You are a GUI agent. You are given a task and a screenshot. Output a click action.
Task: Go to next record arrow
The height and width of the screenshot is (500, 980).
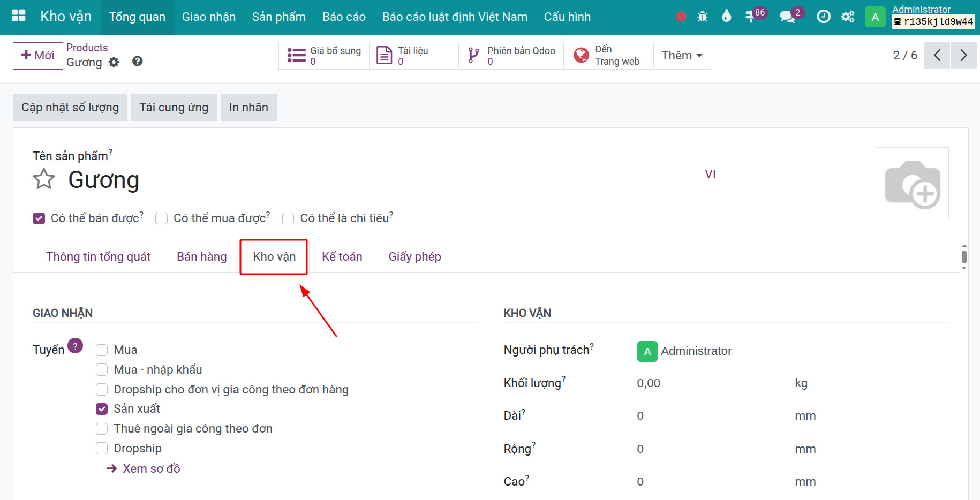point(963,55)
